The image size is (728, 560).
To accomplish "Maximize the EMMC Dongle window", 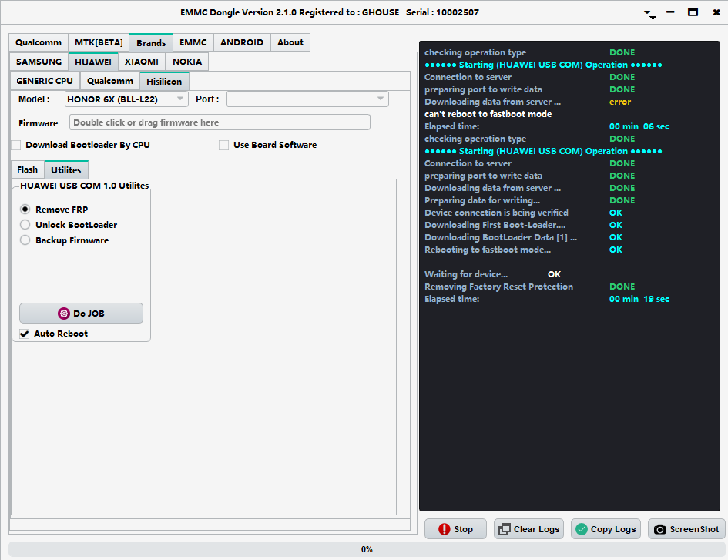I will click(x=693, y=12).
